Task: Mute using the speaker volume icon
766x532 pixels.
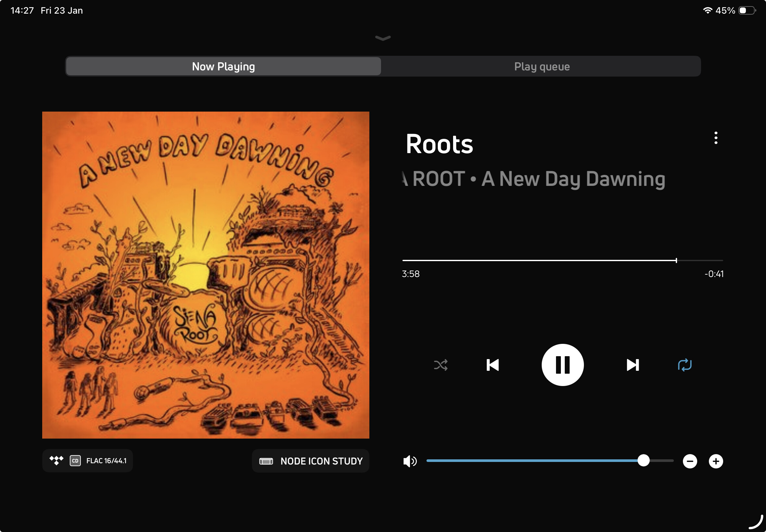Action: tap(410, 461)
